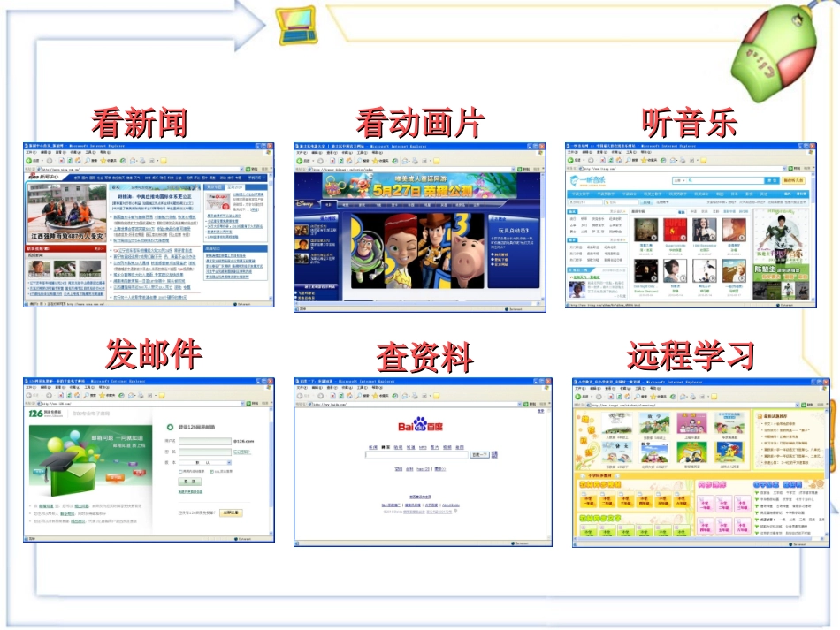The image size is (840, 630).
Task: Open the address bar dropdown in the 看新闻 window
Action: click(x=241, y=169)
